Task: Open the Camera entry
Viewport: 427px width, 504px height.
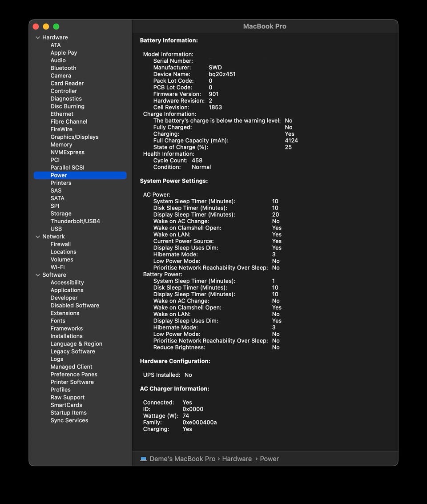Action: (61, 76)
